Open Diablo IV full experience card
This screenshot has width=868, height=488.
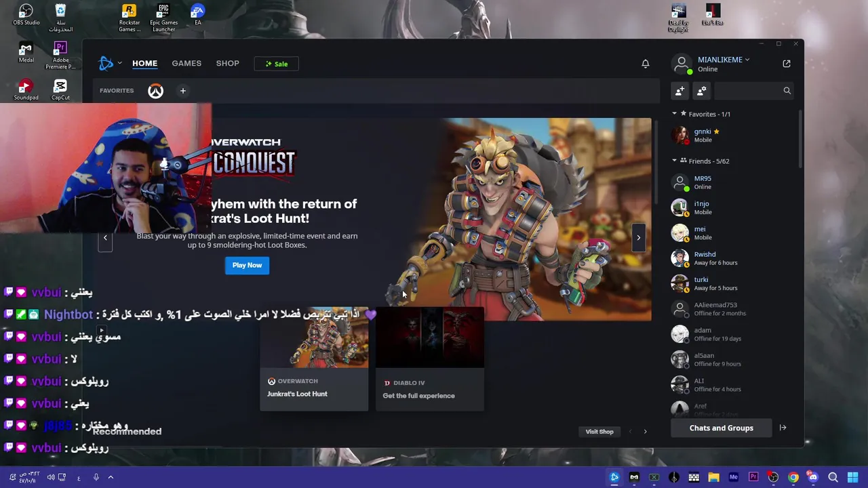coord(430,359)
